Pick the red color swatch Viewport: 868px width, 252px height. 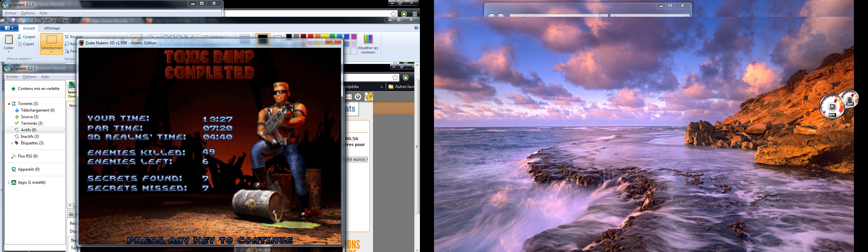310,36
